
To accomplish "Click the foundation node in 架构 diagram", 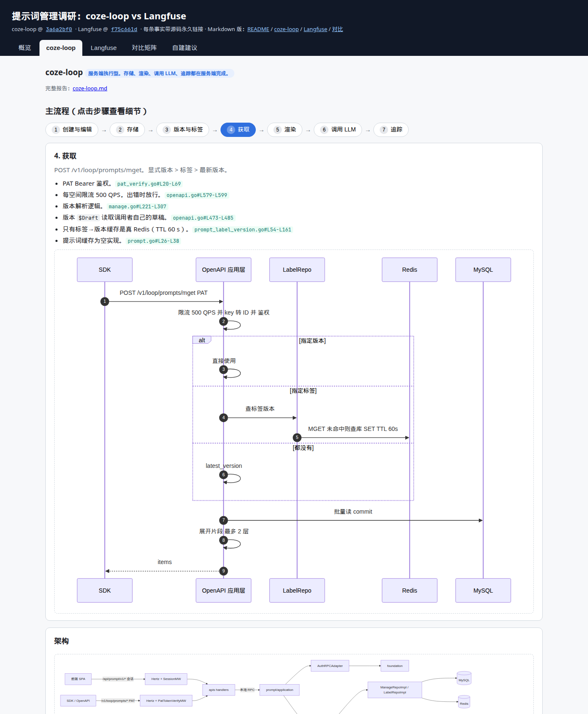I will coord(395,666).
